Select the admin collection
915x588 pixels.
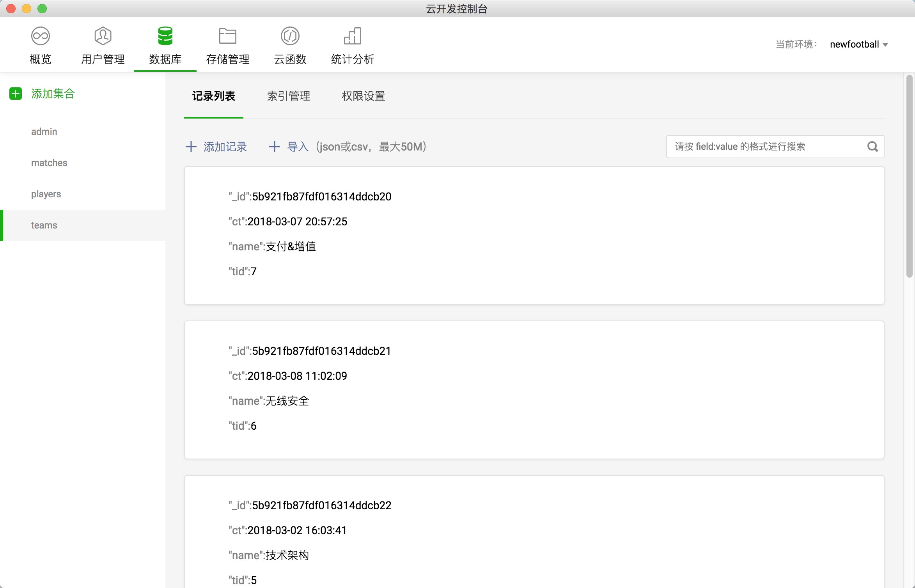pos(44,132)
